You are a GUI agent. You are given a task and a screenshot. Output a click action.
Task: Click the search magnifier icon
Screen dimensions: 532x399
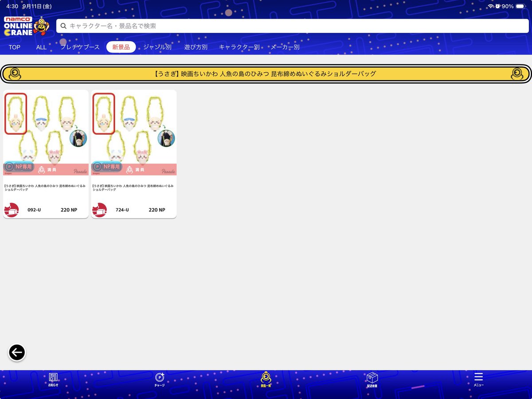coord(63,26)
